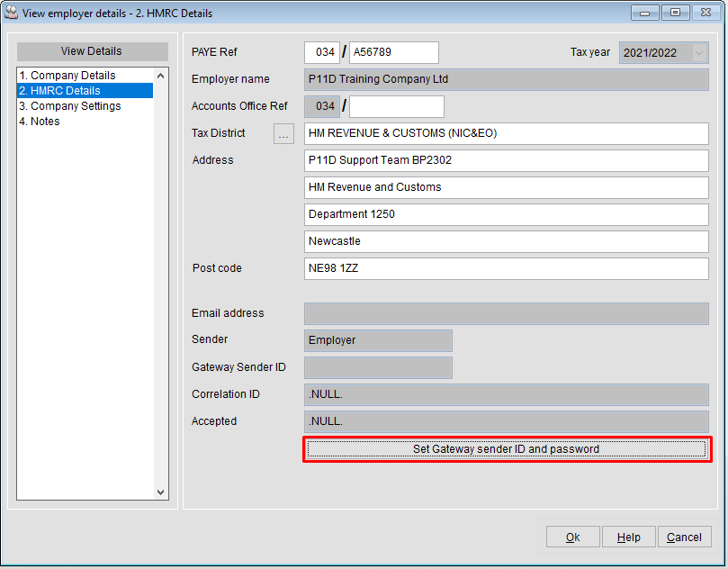Click the Ok button
Image resolution: width=728 pixels, height=569 pixels.
[x=572, y=536]
